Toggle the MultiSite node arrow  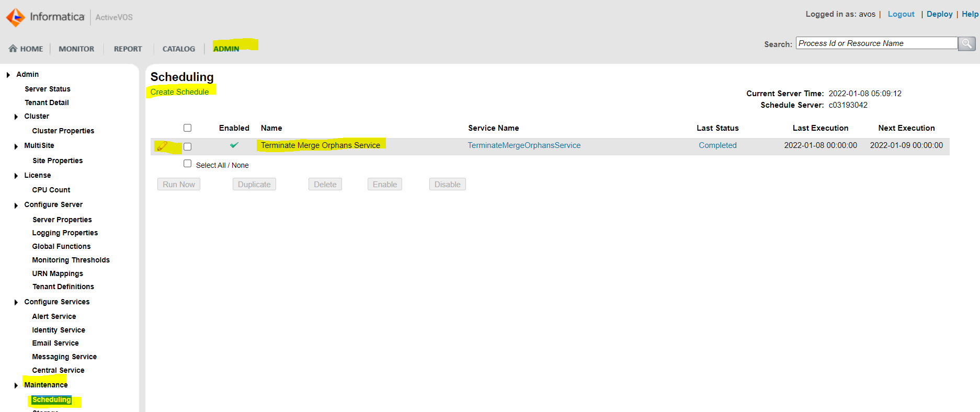pos(16,146)
